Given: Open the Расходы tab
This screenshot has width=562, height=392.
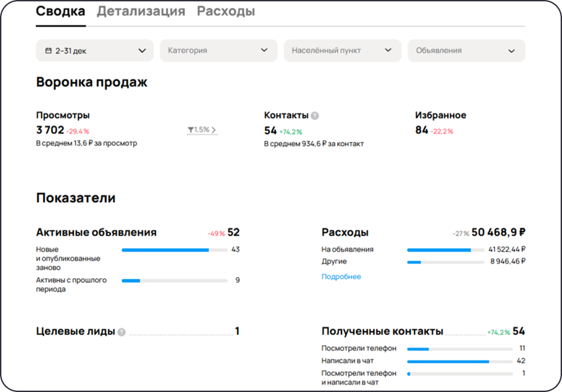Looking at the screenshot, I should point(226,11).
